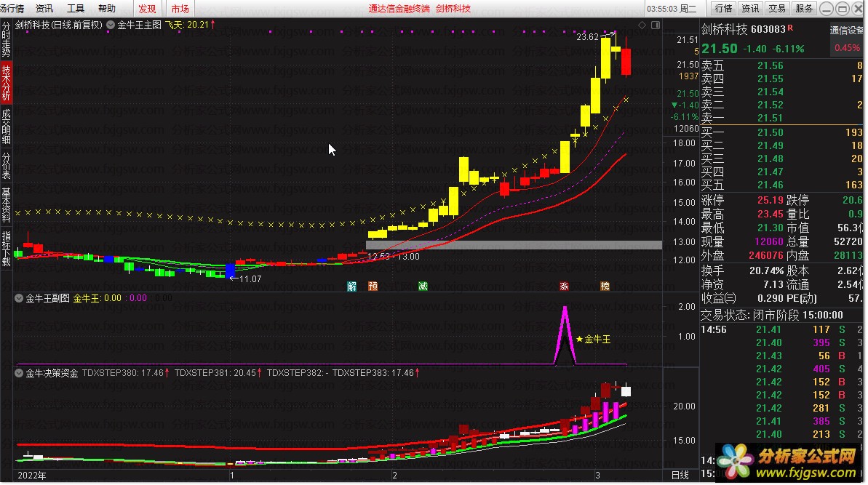Click the 最高 value 23.45
This screenshot has width=868, height=485.
coord(770,214)
